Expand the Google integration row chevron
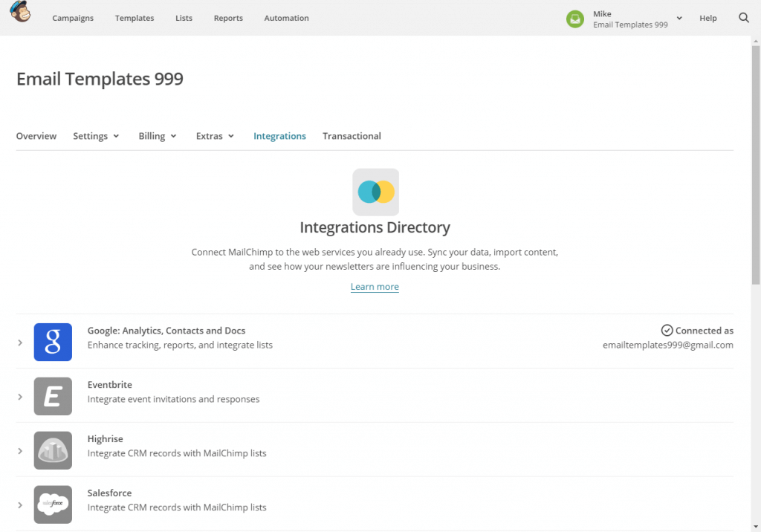This screenshot has height=532, width=761. pos(20,343)
